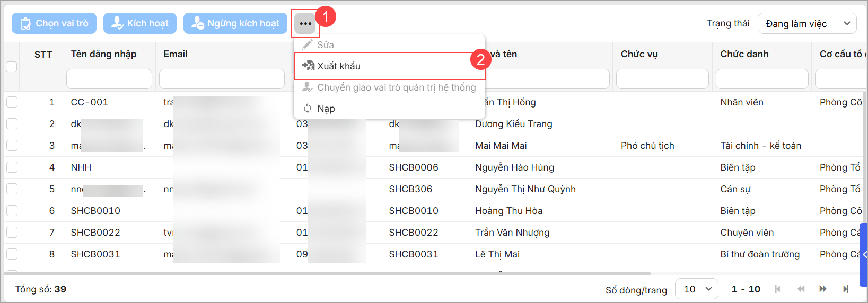Click the Ngừng kích hoạt button

(235, 23)
